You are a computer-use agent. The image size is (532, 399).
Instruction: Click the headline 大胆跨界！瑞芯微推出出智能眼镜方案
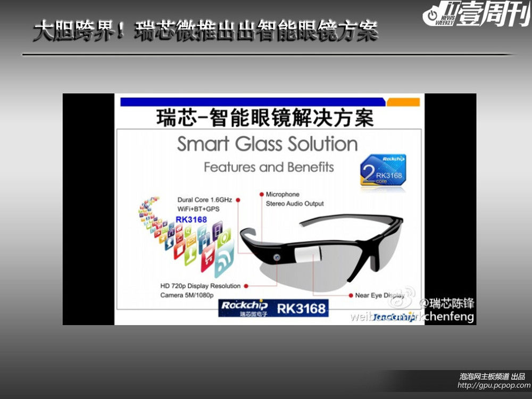205,31
